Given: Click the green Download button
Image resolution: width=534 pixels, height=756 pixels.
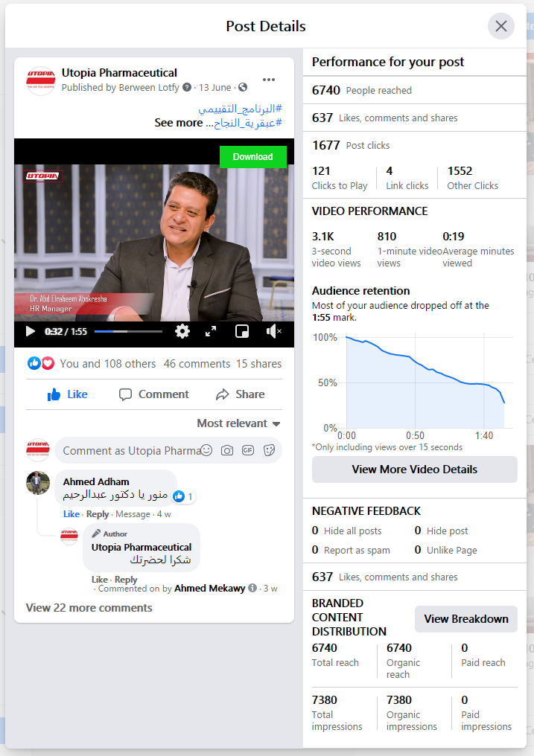Looking at the screenshot, I should [x=252, y=157].
